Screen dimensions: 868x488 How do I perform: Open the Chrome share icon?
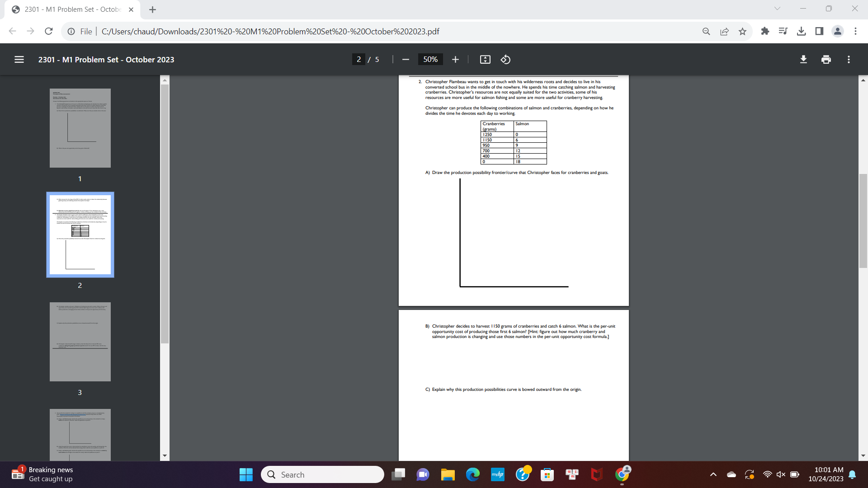coord(724,31)
